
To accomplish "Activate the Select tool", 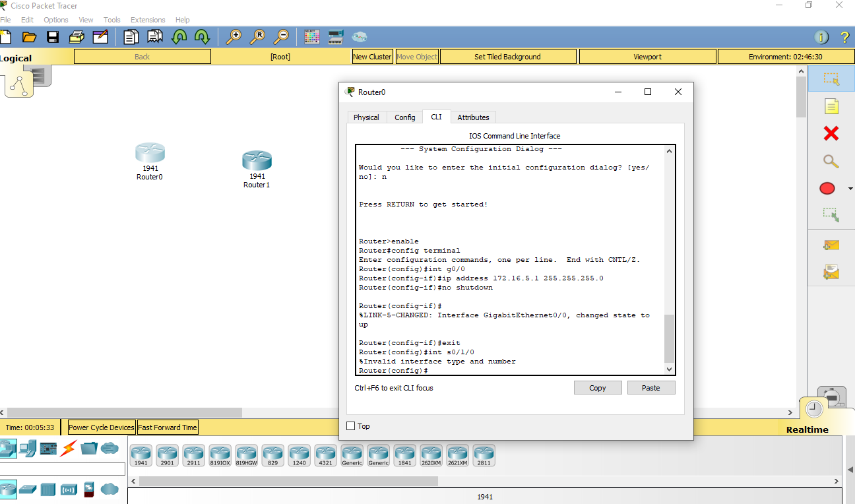I will click(x=831, y=79).
